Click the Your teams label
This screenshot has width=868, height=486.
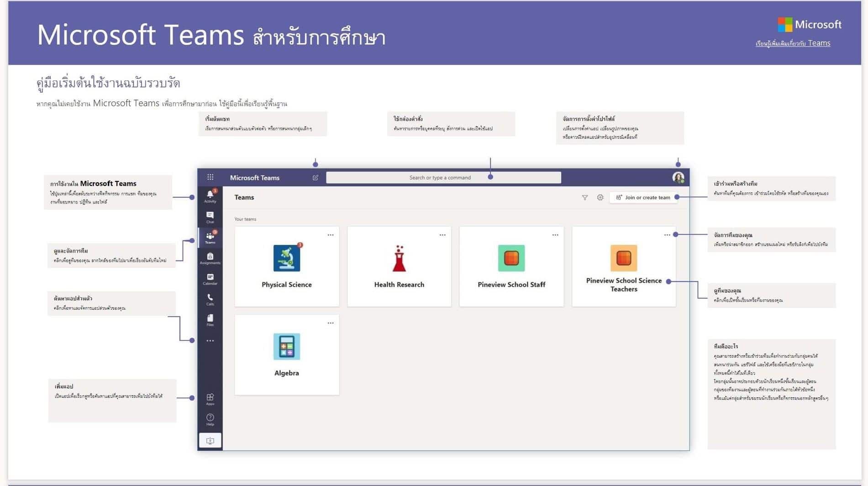pyautogui.click(x=245, y=219)
